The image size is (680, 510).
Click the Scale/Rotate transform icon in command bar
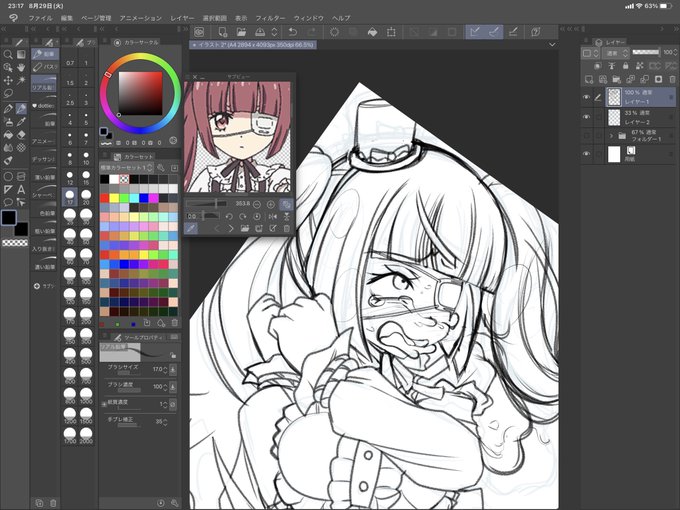(391, 32)
